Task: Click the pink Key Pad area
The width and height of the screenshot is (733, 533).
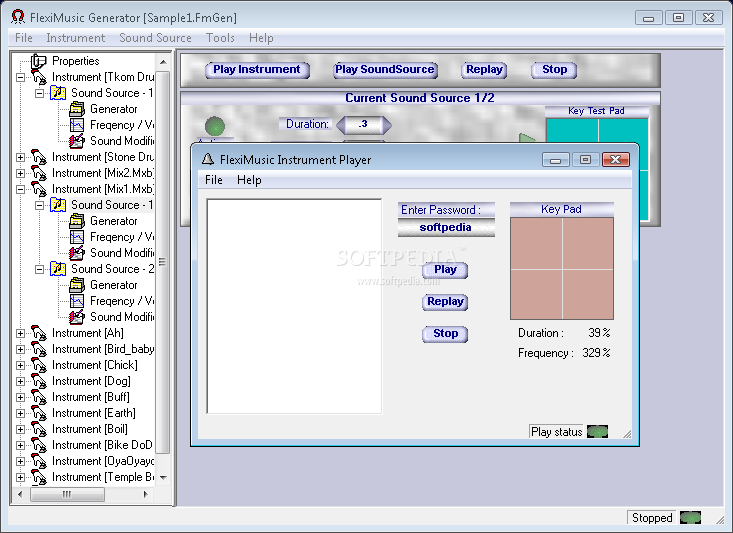Action: (562, 269)
